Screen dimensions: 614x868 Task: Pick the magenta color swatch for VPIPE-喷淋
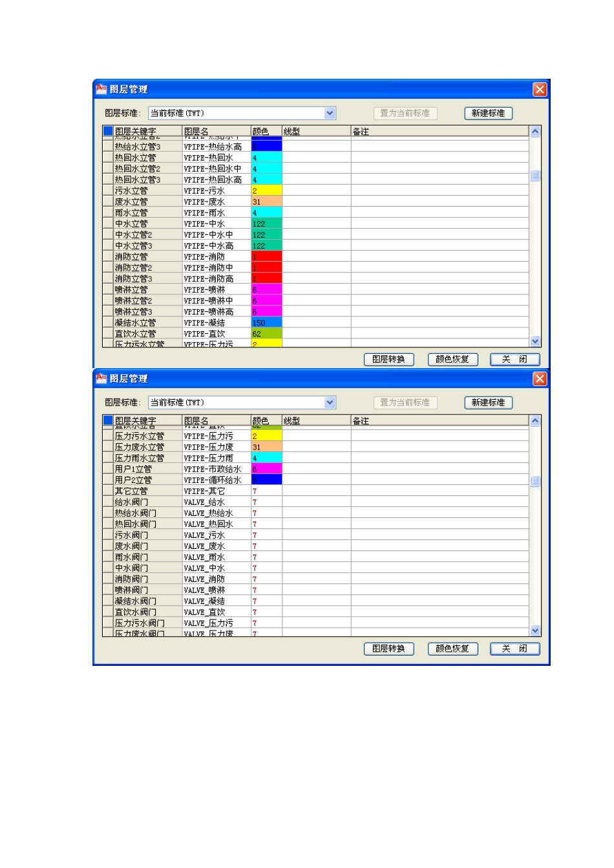point(266,289)
